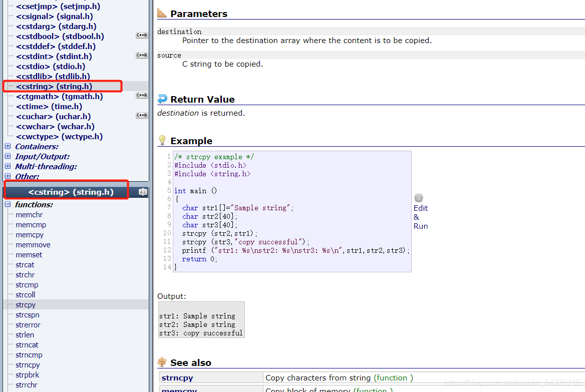Click the Parameters section triangle icon
Screen dimensions: 585x392
(162, 14)
